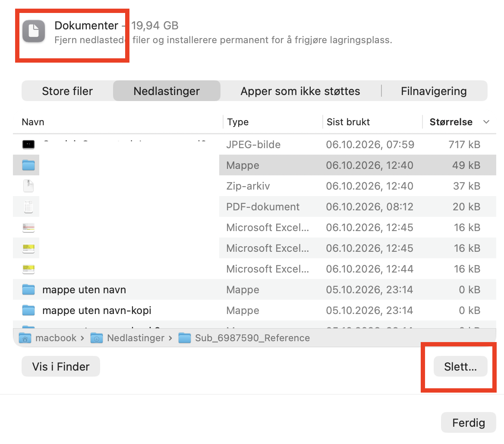Image resolution: width=504 pixels, height=444 pixels.
Task: Click the Zip-arkiv file icon
Action: 28,186
